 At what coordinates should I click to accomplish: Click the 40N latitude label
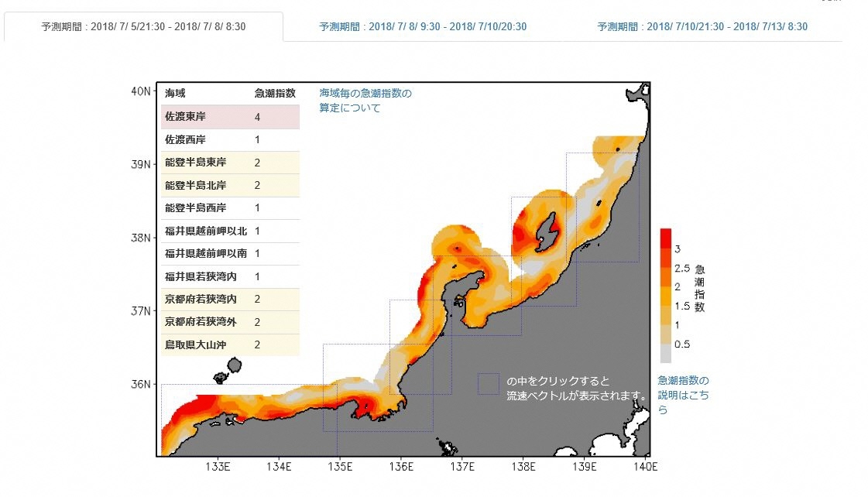pos(141,91)
